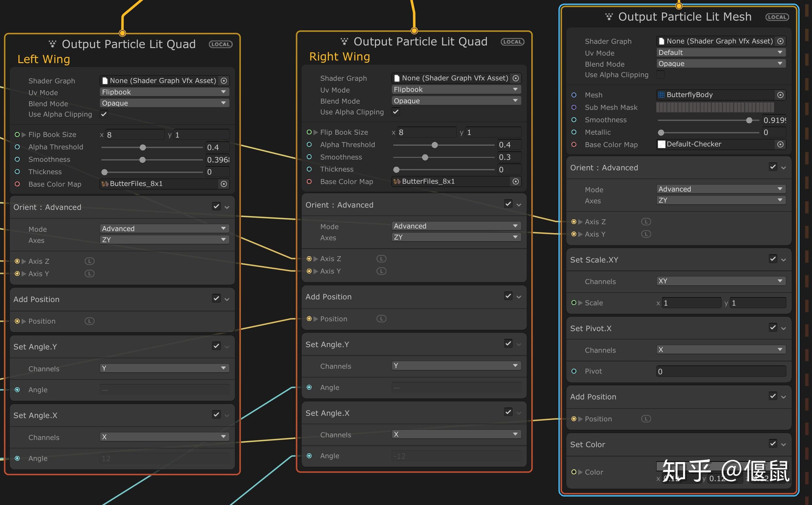Image resolution: width=812 pixels, height=505 pixels.
Task: Disable Set Angle.Y block in Right Wing
Action: point(508,344)
